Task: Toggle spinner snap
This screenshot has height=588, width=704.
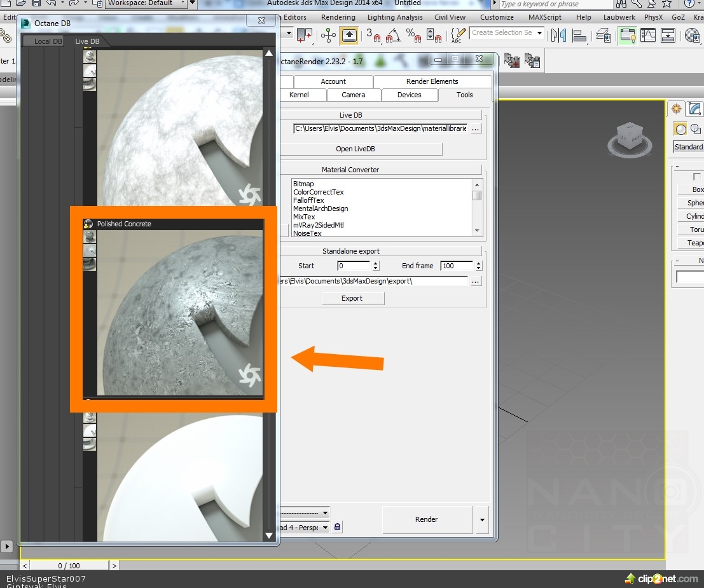Action: [434, 35]
